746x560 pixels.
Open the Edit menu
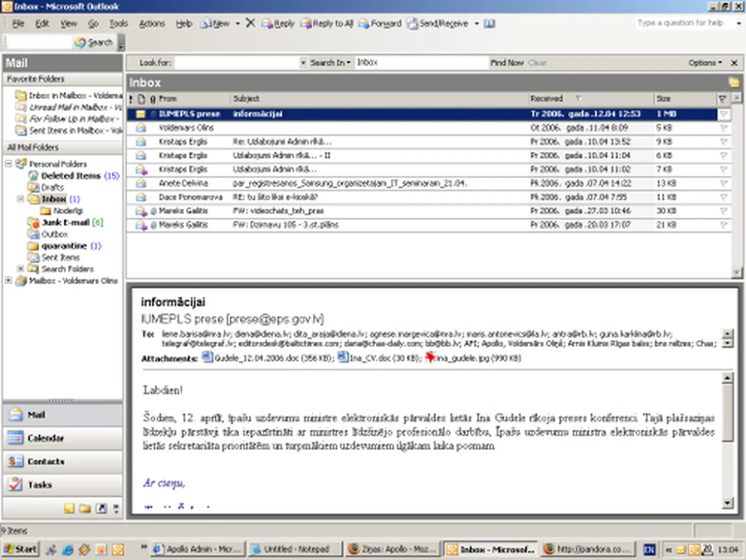coord(42,23)
